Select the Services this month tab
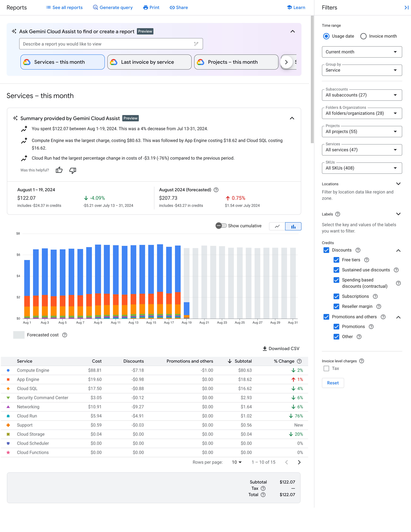Screen dimensions: 411x532 click(62, 61)
